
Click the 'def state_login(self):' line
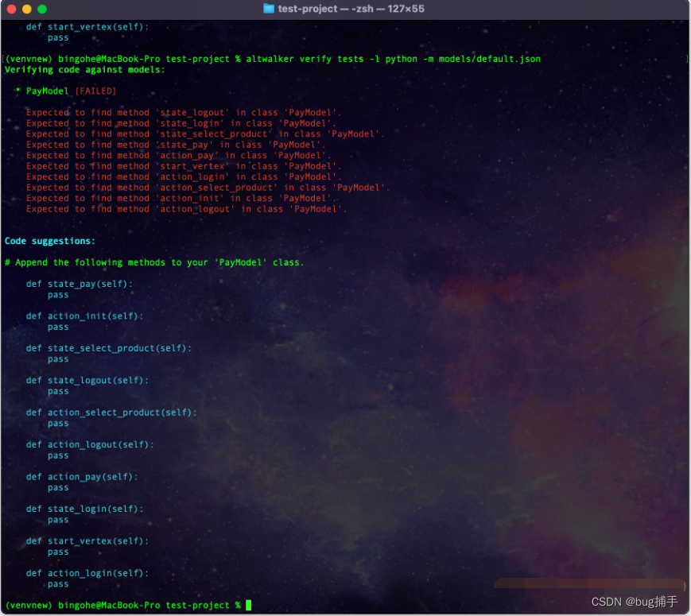(84, 509)
